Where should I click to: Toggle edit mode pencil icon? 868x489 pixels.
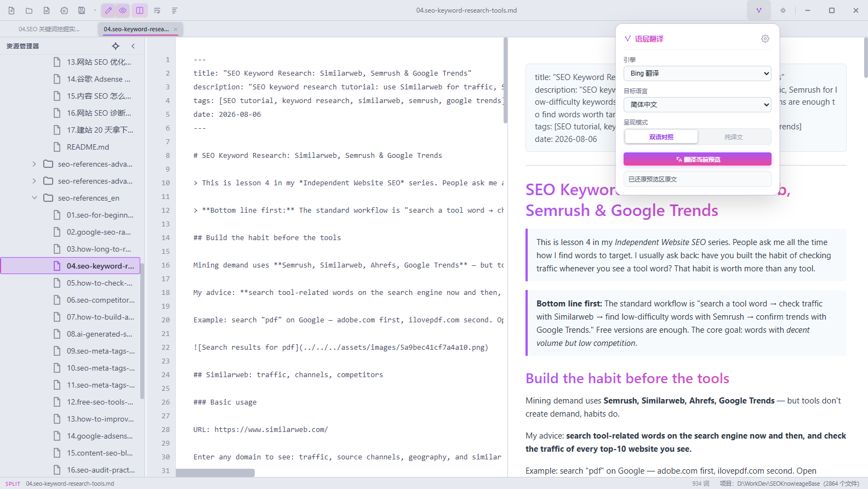[108, 10]
